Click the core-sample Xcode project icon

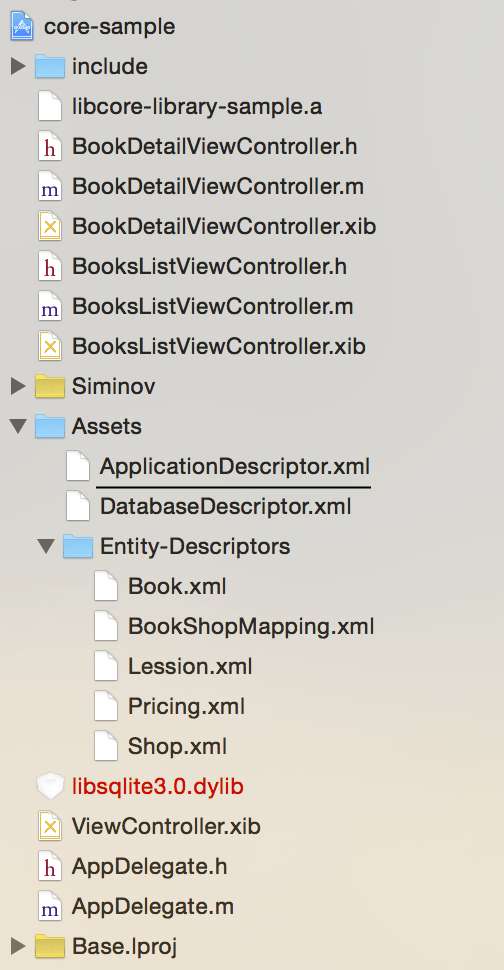[22, 27]
